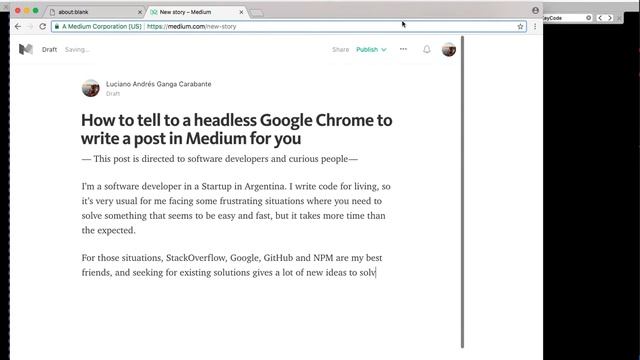This screenshot has height=360, width=640.
Task: Click the subtitle line starting "This post is directed"
Action: 220,159
